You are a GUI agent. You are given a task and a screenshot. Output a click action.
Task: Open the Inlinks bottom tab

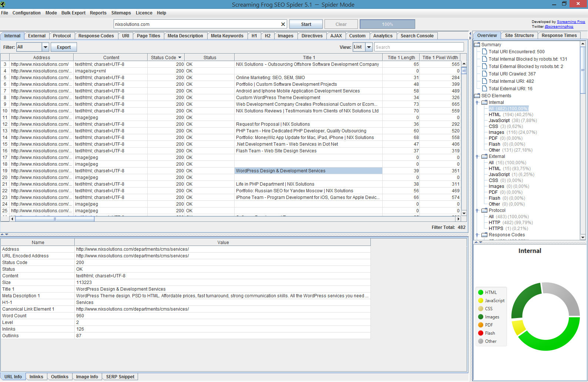click(36, 377)
